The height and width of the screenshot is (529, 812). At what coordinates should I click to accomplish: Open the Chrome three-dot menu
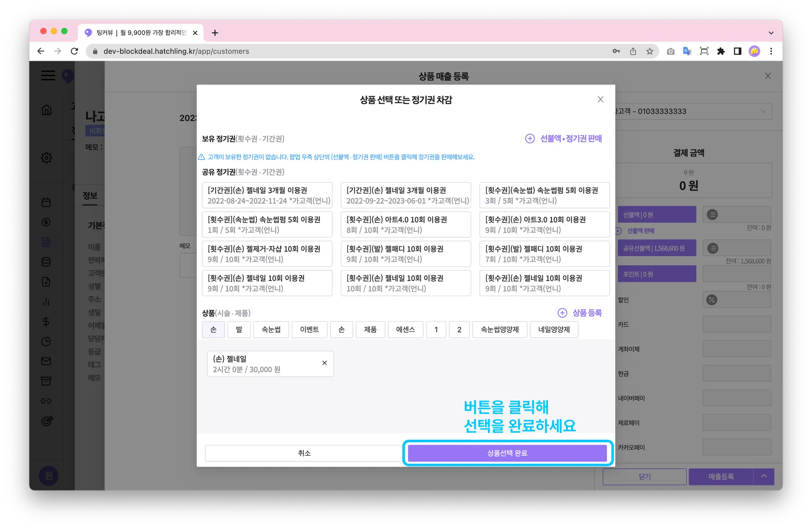[771, 51]
